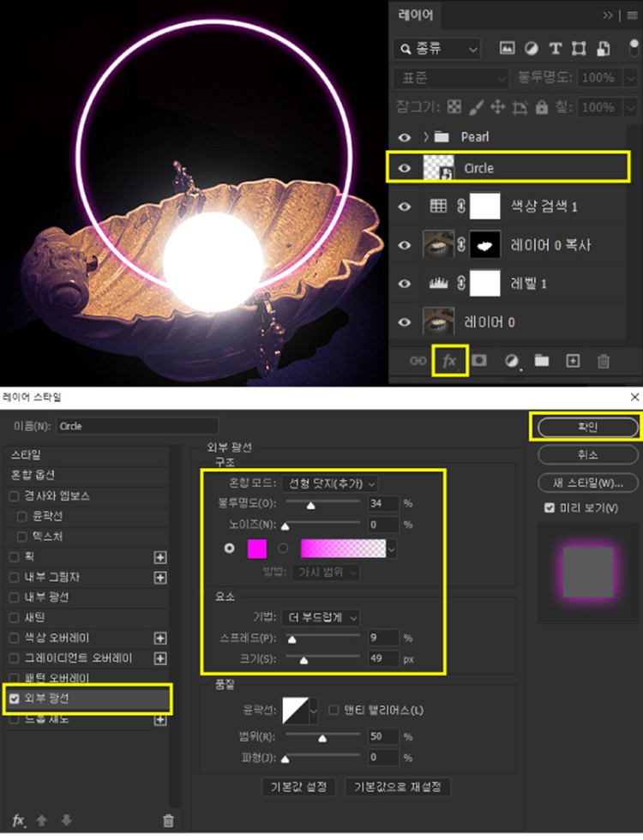Click the 취소 button
The image size is (643, 840).
click(588, 455)
